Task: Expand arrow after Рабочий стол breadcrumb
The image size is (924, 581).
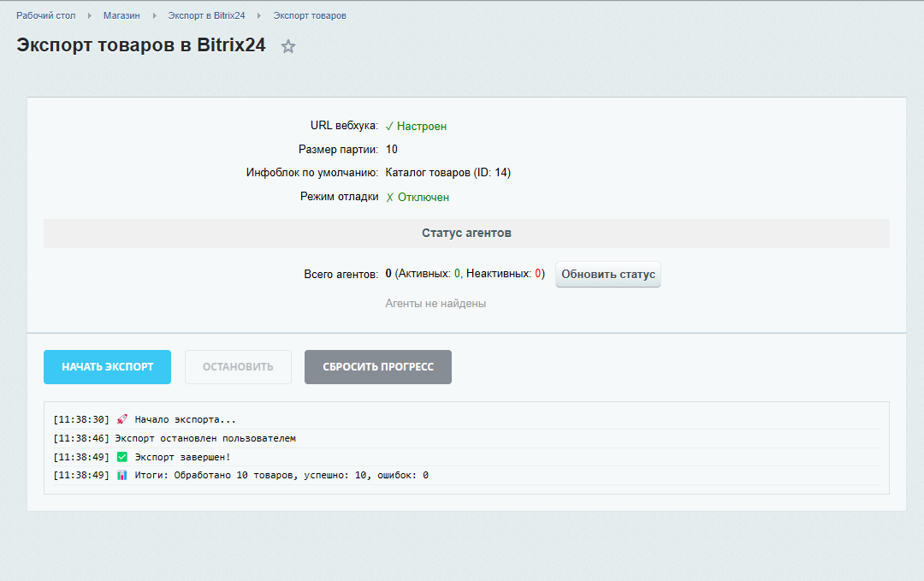Action: point(90,16)
